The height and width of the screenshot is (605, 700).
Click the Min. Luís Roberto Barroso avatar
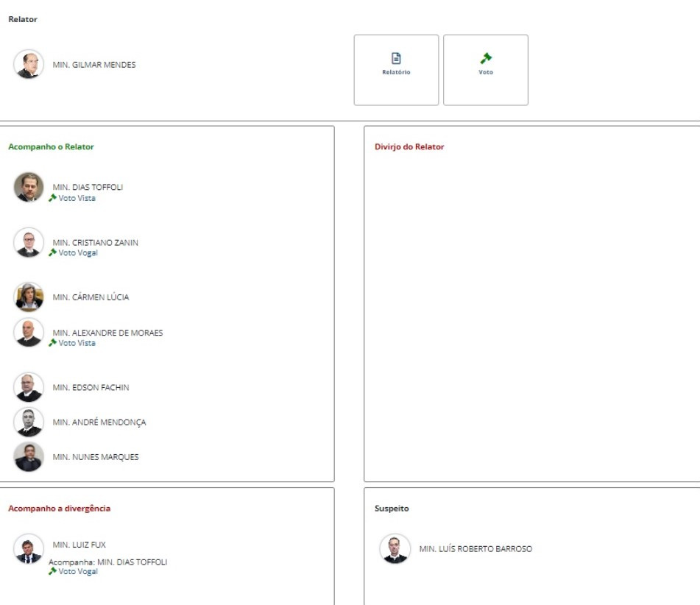(395, 549)
